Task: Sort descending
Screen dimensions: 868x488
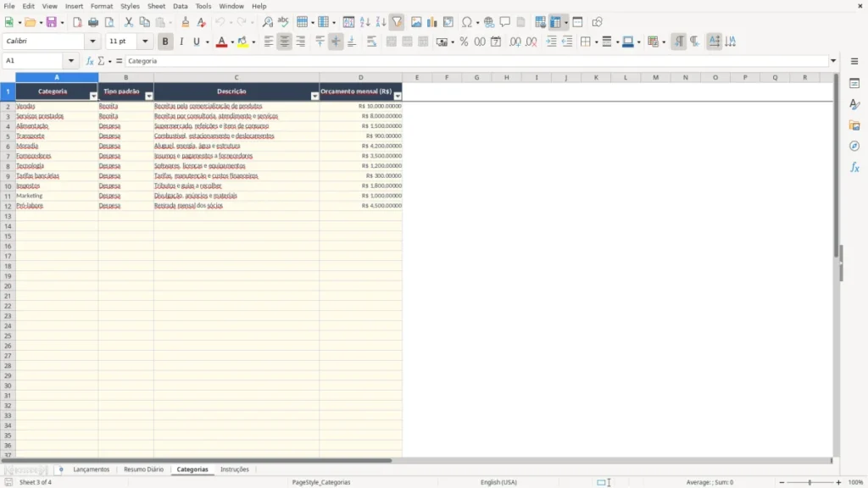Action: (x=381, y=22)
